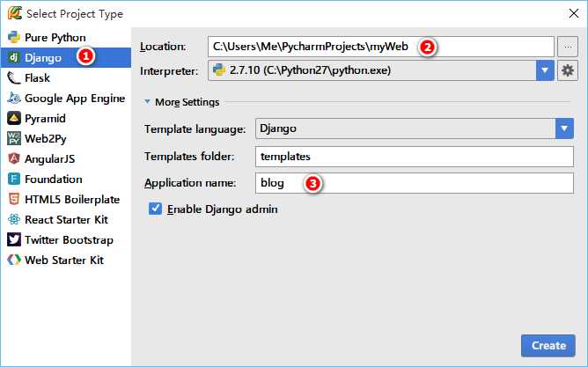Click the Python icon inside Interpreter box

[218, 70]
